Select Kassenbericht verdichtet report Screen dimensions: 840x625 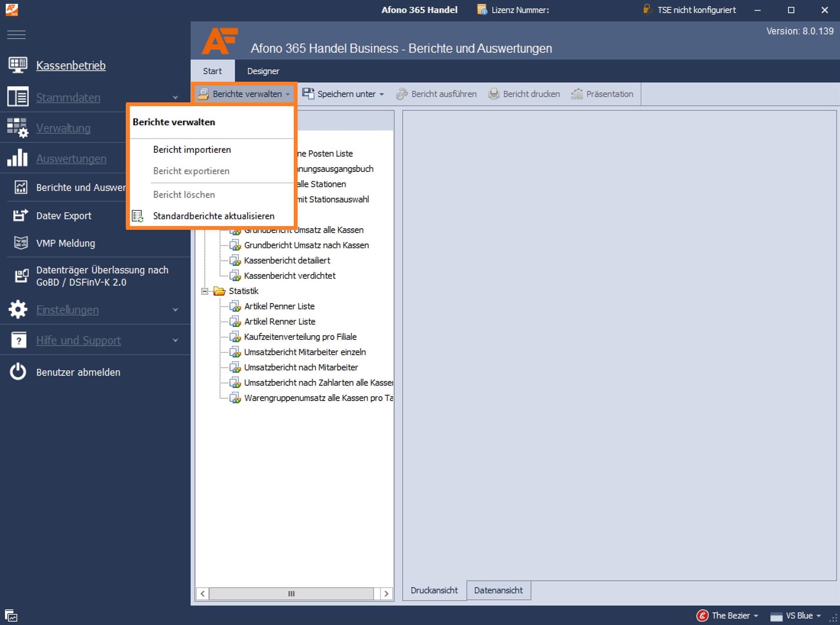tap(290, 276)
